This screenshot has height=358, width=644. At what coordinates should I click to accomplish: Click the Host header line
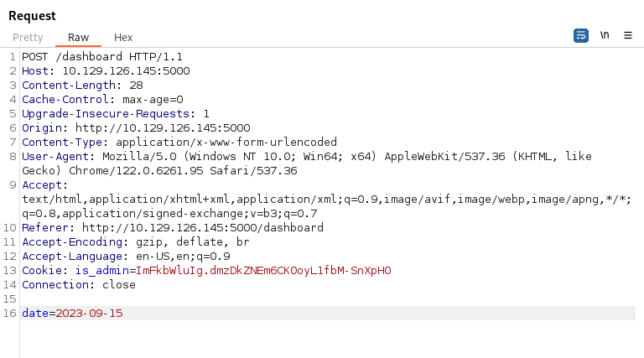pyautogui.click(x=106, y=71)
